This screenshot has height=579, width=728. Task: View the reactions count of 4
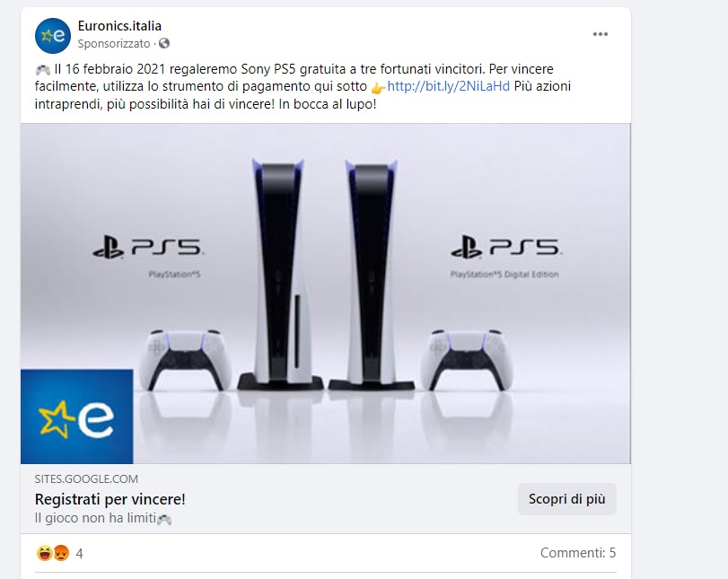click(x=79, y=554)
